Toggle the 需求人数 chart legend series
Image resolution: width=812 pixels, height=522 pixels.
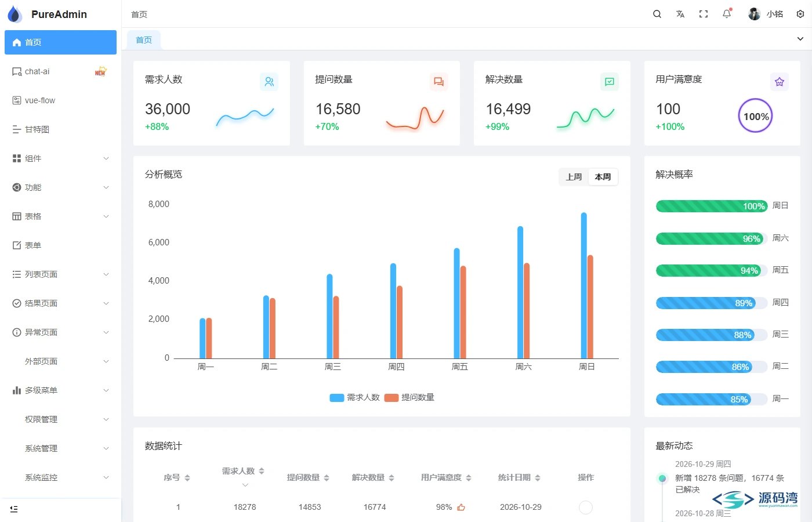pos(354,398)
